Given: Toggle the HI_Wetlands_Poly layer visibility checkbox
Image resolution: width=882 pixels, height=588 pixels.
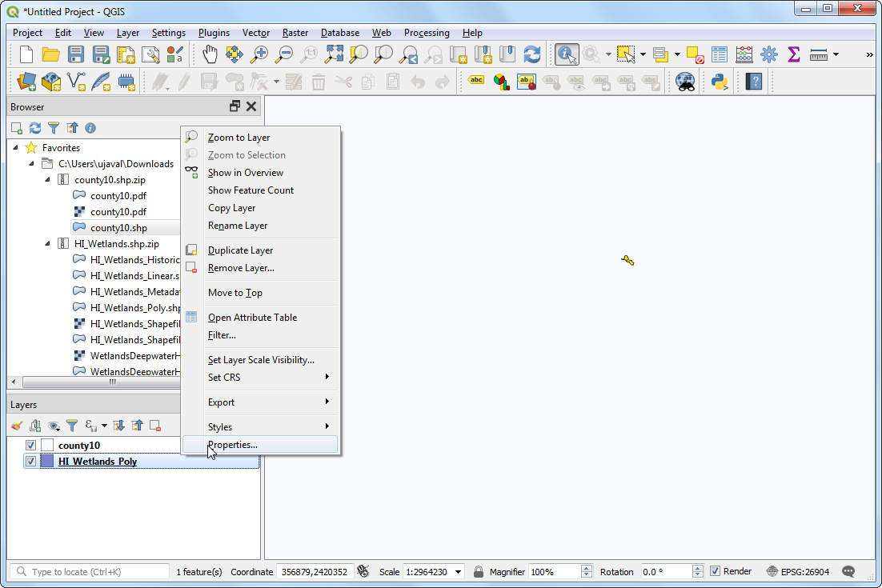Looking at the screenshot, I should click(x=31, y=462).
